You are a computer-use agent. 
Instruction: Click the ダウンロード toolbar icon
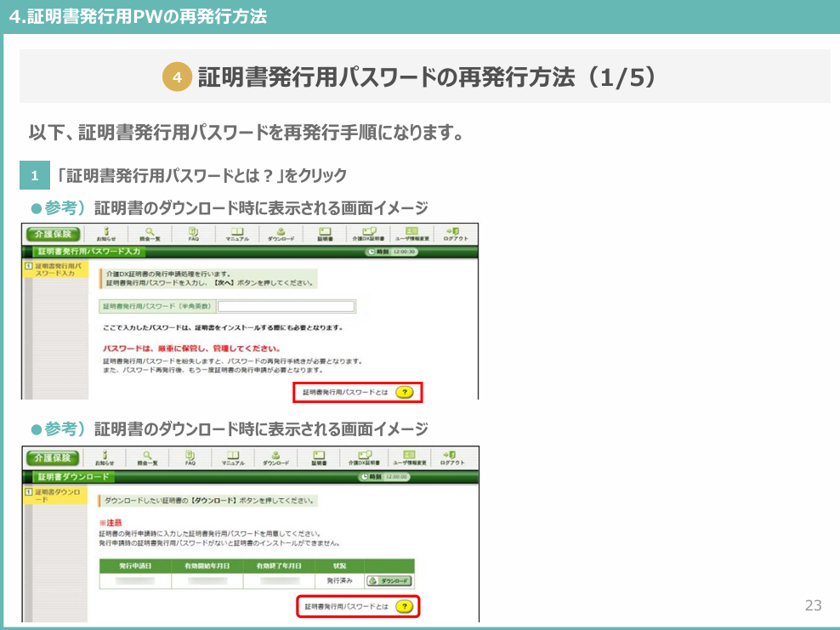[x=282, y=233]
